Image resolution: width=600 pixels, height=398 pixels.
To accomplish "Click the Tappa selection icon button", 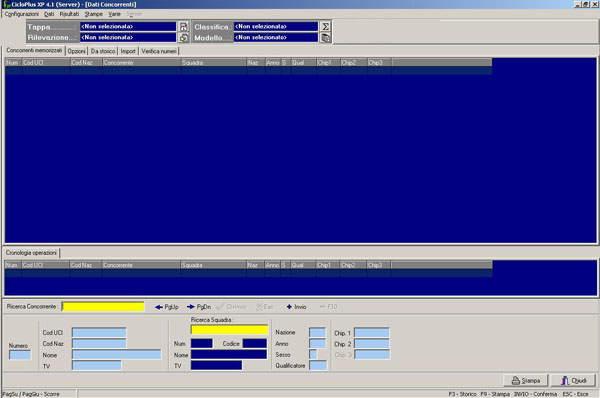I will coord(184,26).
